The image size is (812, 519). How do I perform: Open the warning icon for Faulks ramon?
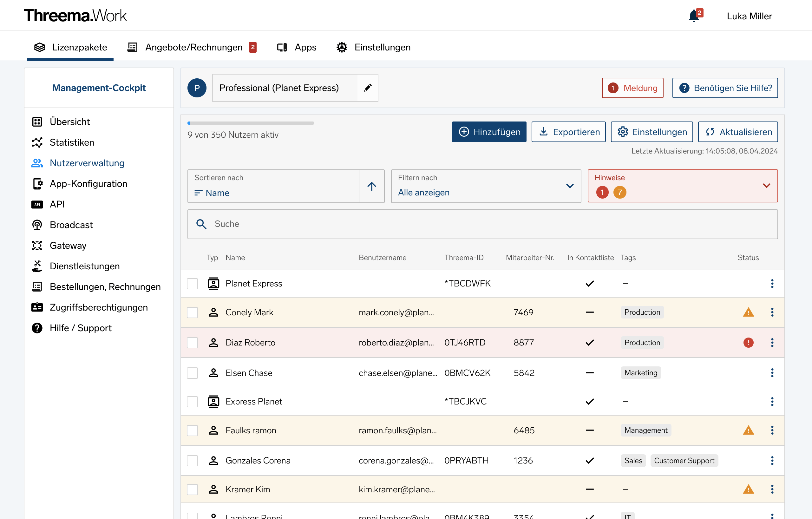(x=748, y=430)
